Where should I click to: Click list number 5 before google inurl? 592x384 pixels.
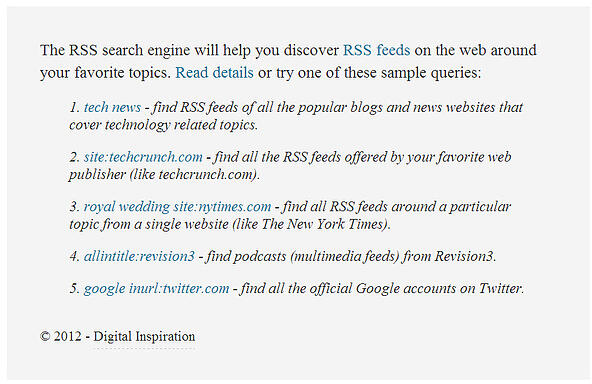pos(74,289)
